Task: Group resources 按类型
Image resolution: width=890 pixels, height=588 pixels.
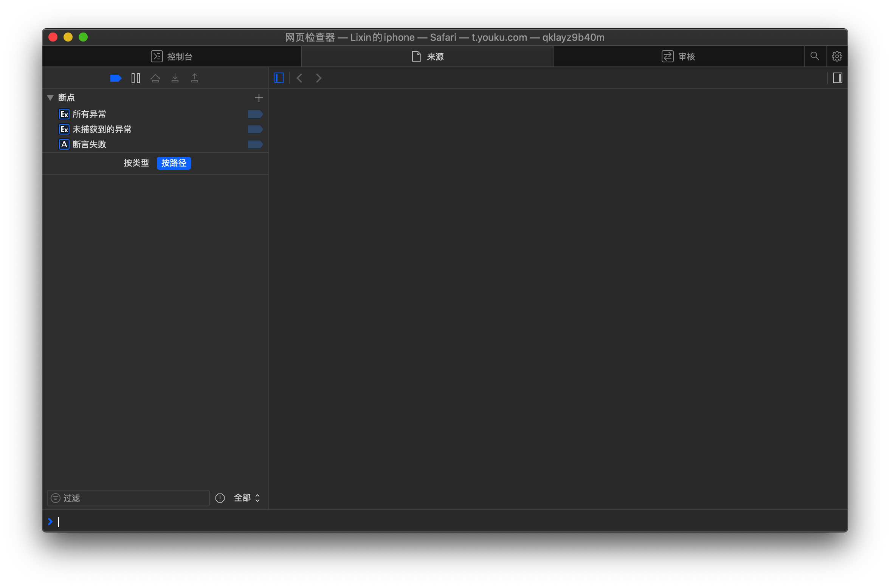Action: (136, 163)
